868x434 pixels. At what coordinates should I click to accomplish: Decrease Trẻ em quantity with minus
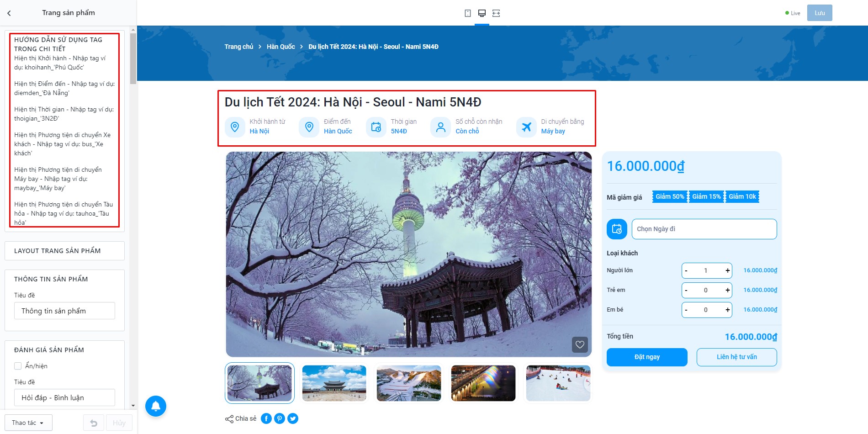(x=686, y=290)
